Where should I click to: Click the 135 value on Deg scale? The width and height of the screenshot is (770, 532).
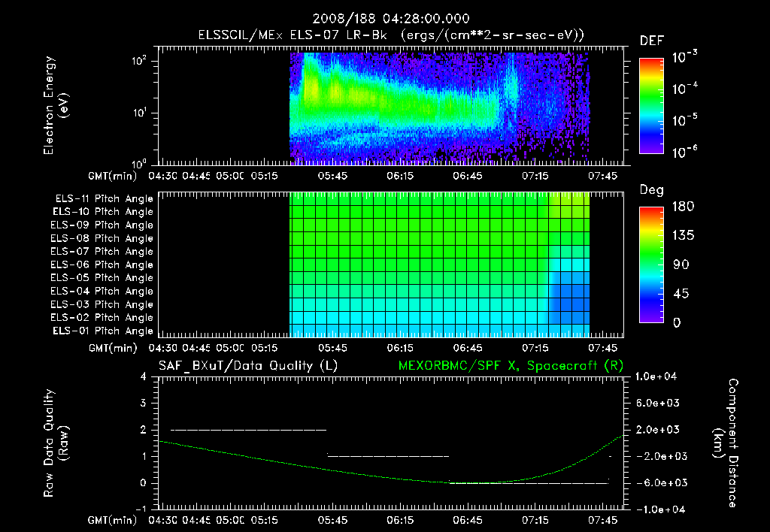click(683, 235)
